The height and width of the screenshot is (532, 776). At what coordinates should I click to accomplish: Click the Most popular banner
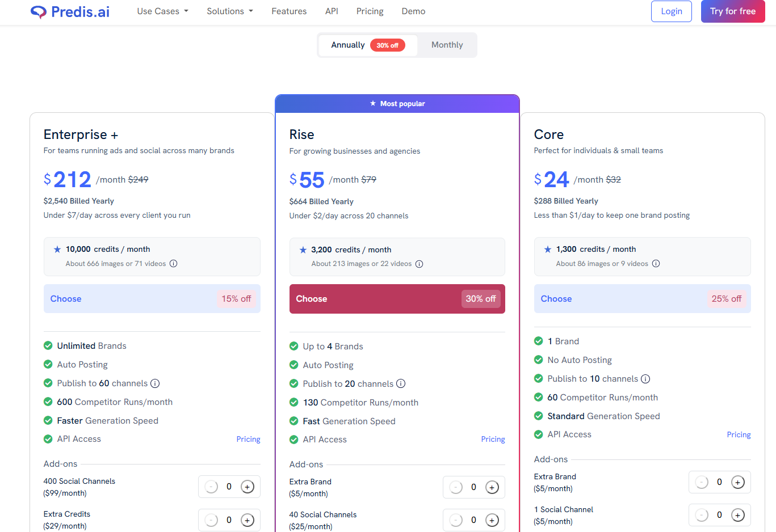tap(397, 104)
